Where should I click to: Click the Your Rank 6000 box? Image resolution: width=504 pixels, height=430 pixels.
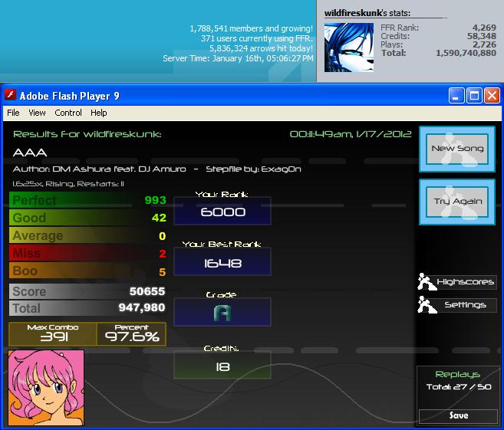pos(222,211)
